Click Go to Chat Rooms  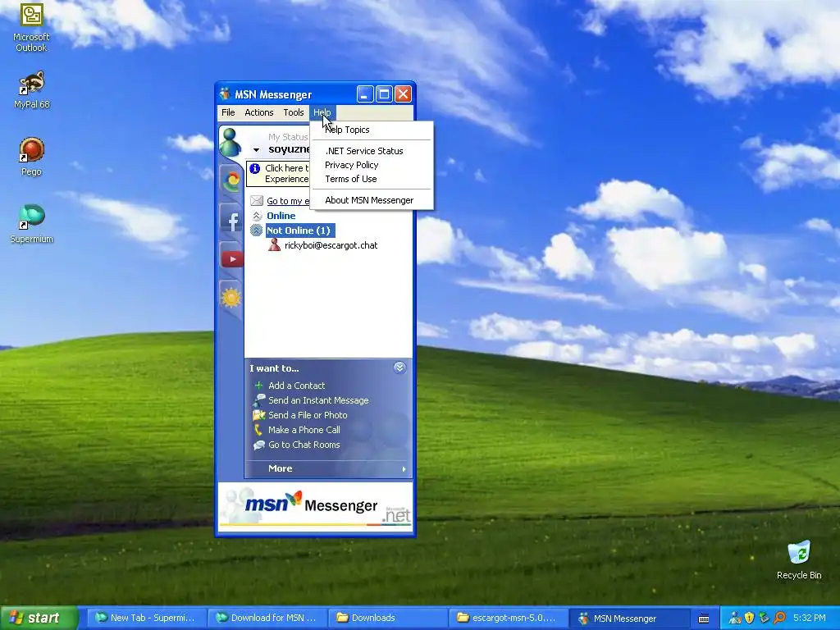coord(304,445)
